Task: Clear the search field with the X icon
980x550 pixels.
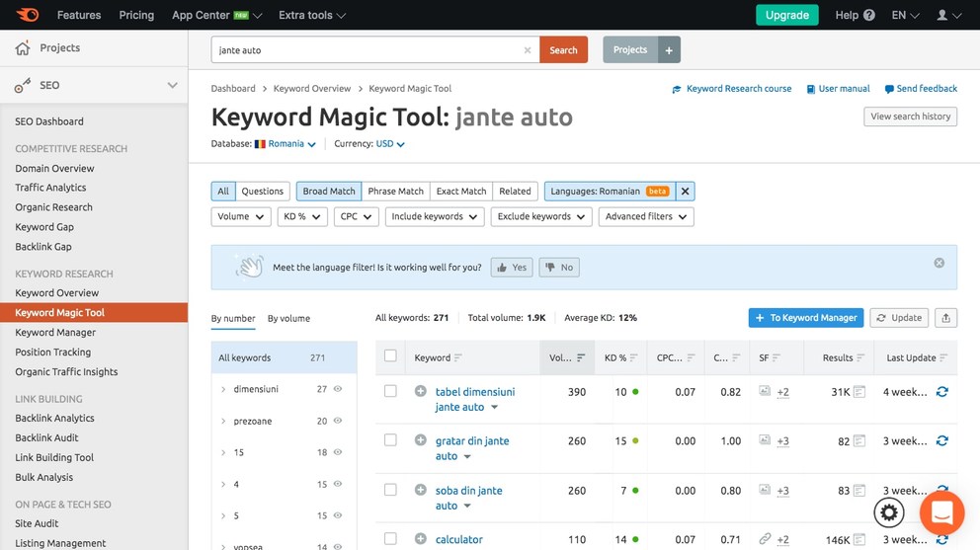Action: click(527, 50)
